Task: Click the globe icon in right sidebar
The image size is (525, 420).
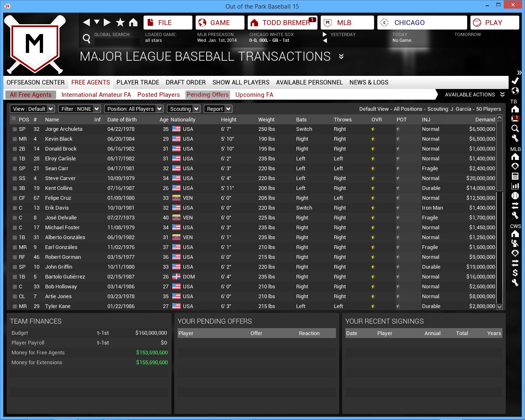Action: pos(515,91)
